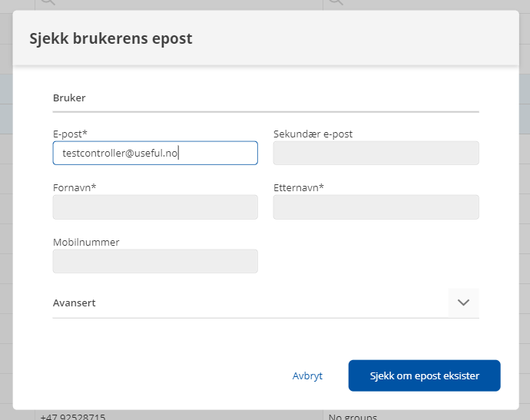530x420 pixels.
Task: Click the left search magnifier icon behind dialog
Action: [x=48, y=3]
